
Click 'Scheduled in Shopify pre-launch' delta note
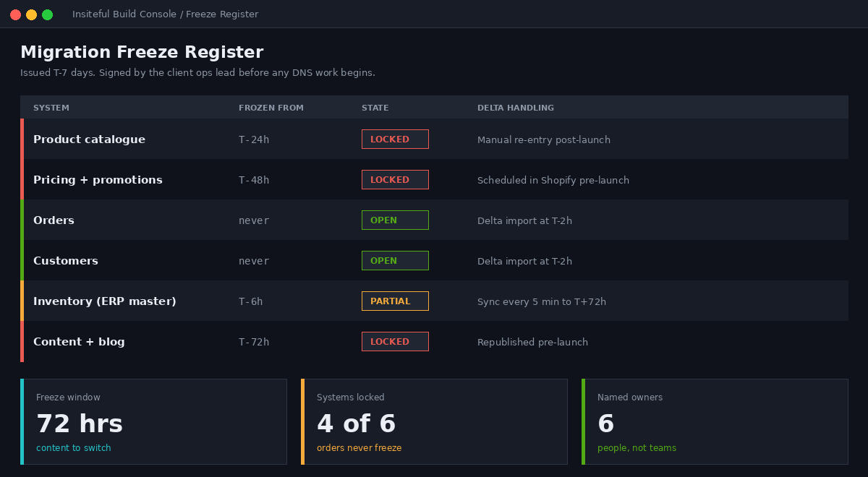pos(553,180)
